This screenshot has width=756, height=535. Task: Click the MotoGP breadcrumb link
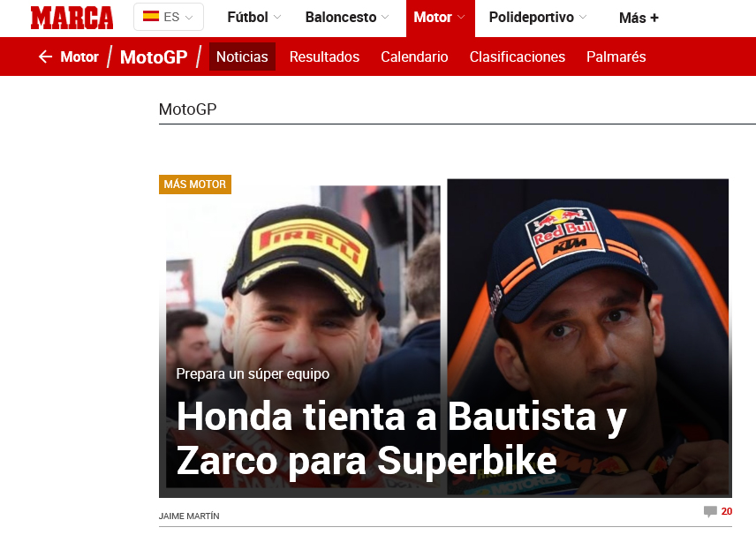point(154,57)
